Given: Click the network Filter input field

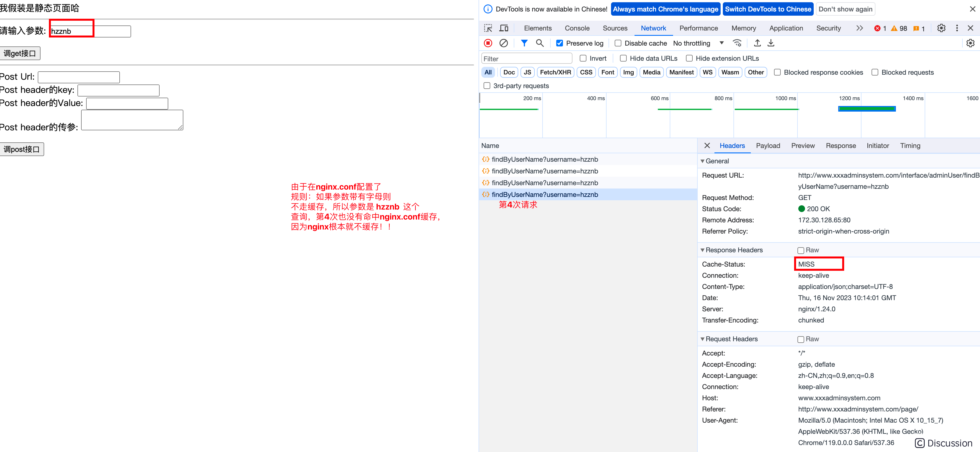Looking at the screenshot, I should pos(527,59).
